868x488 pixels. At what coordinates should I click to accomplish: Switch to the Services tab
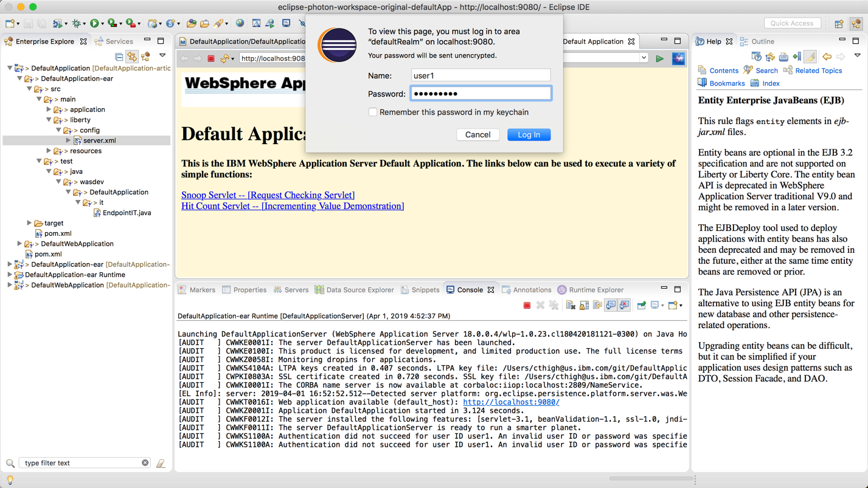pos(114,41)
